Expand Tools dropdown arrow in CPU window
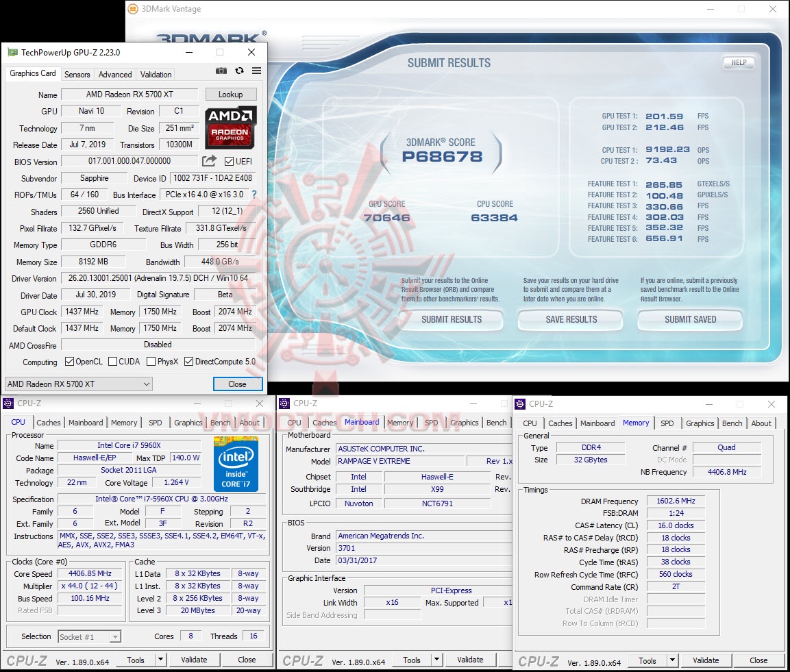The height and width of the screenshot is (672, 790). tap(160, 660)
